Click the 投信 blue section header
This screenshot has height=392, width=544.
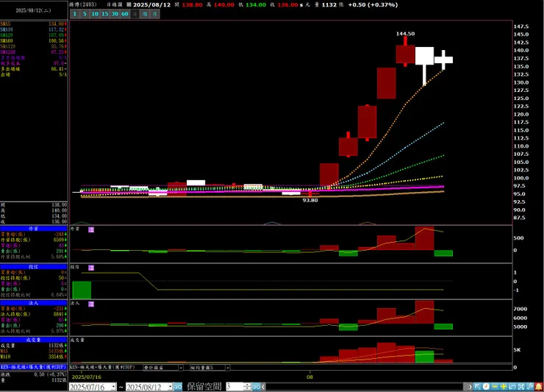[x=34, y=267]
